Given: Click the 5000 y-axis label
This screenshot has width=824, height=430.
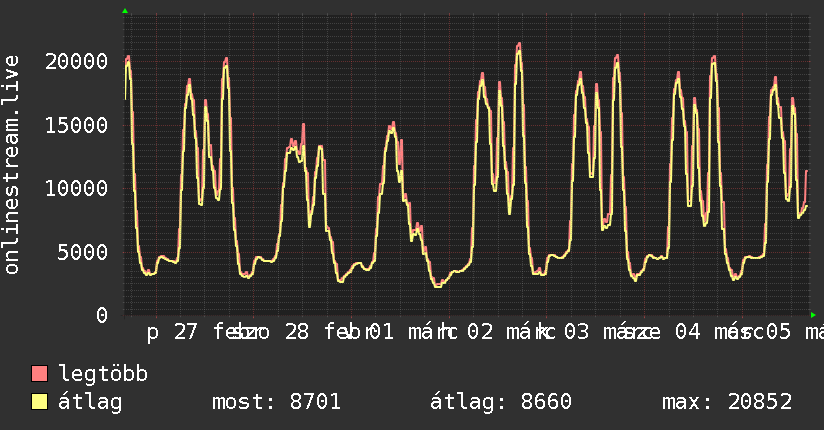Looking at the screenshot, I should point(83,252).
